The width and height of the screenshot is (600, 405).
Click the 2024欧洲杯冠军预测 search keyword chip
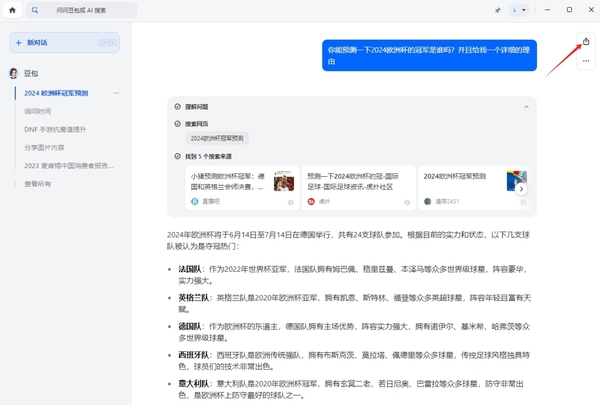pyautogui.click(x=217, y=138)
